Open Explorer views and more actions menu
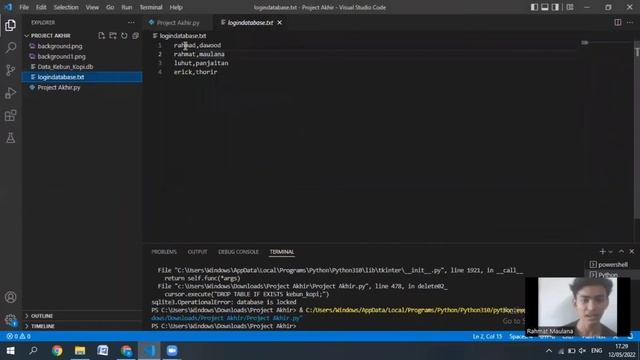The image size is (640, 360). (x=131, y=22)
